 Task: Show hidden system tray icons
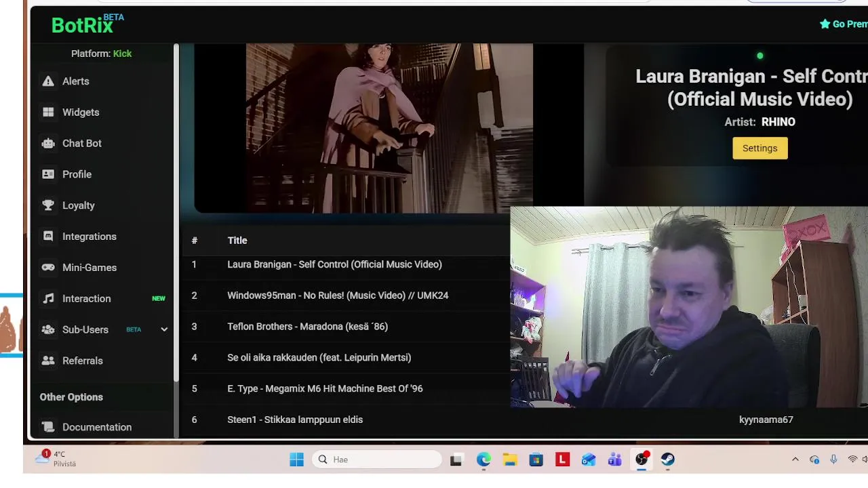click(795, 460)
